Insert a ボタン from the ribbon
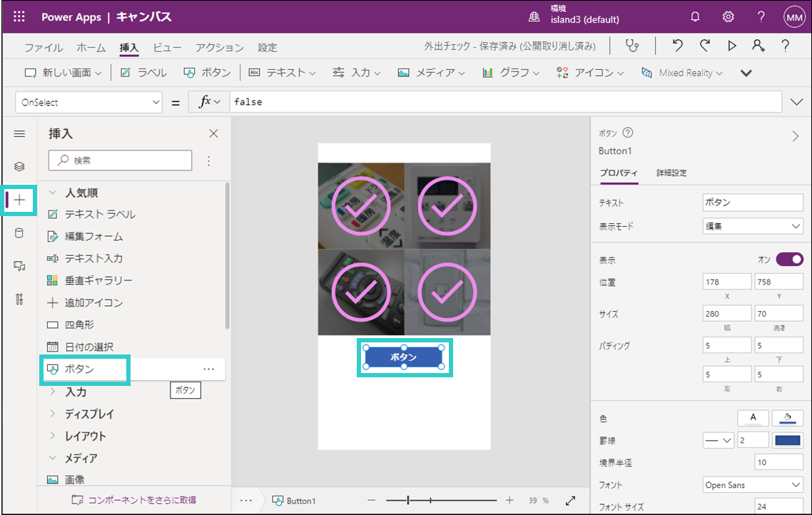The width and height of the screenshot is (812, 515). [207, 73]
